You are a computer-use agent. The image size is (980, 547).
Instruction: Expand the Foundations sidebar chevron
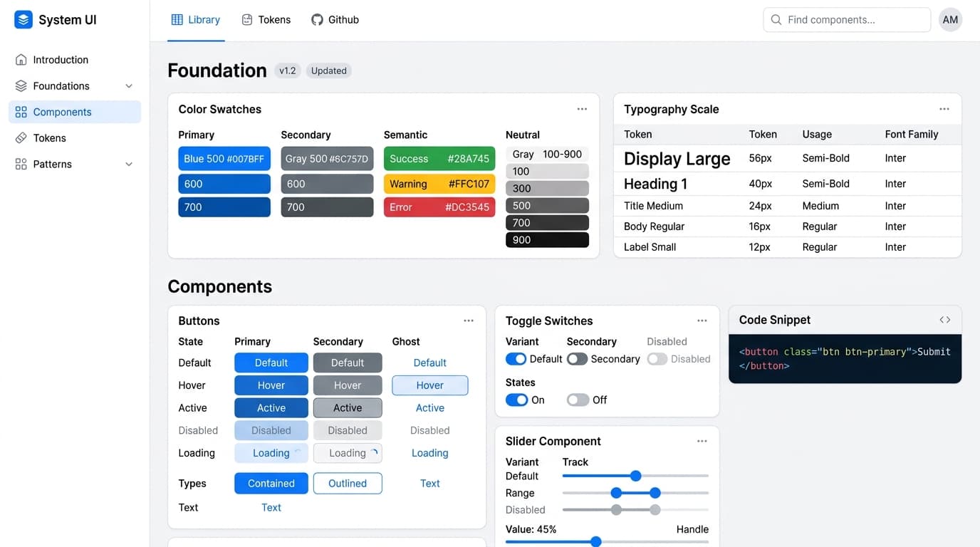pyautogui.click(x=129, y=86)
